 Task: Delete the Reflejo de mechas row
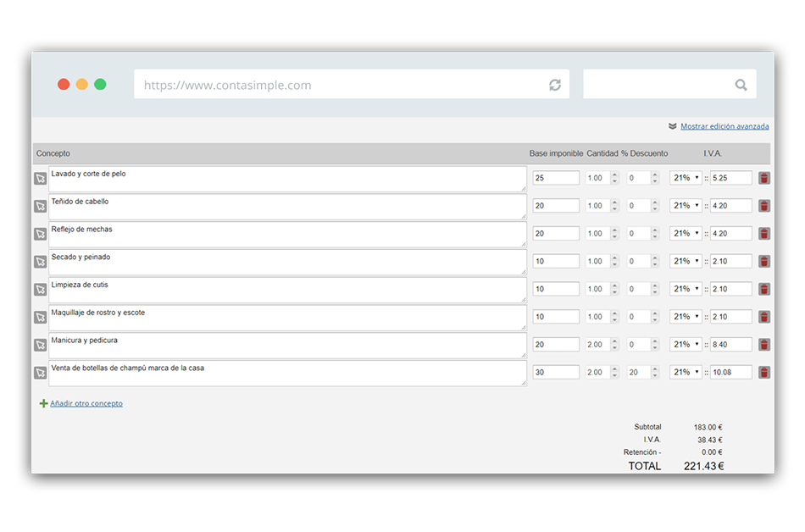point(764,234)
